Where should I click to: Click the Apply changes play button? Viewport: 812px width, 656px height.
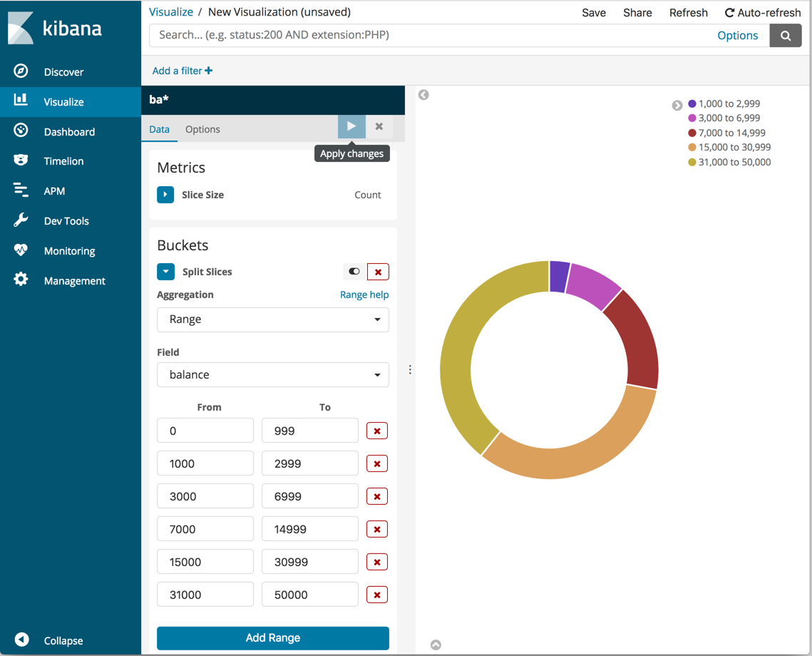351,126
